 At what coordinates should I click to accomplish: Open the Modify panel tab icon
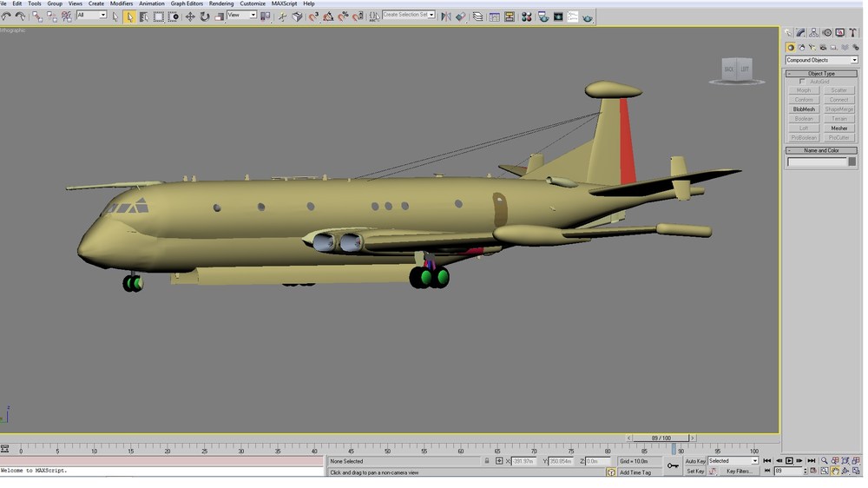pyautogui.click(x=800, y=33)
